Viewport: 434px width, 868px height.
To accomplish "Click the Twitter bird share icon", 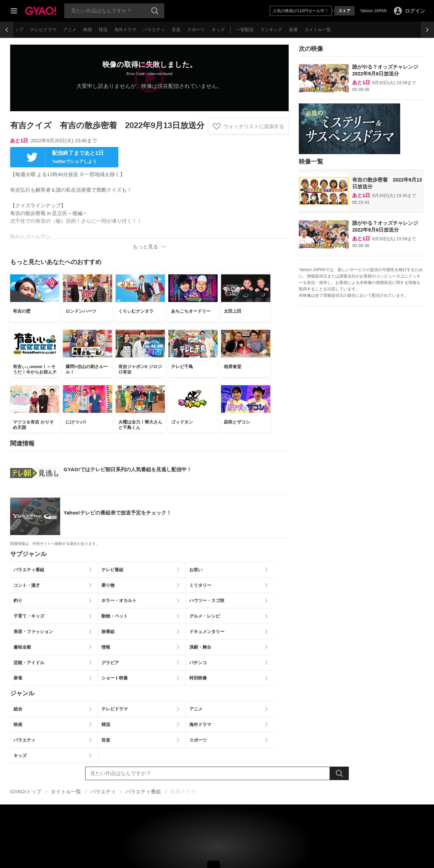I will coord(32,157).
